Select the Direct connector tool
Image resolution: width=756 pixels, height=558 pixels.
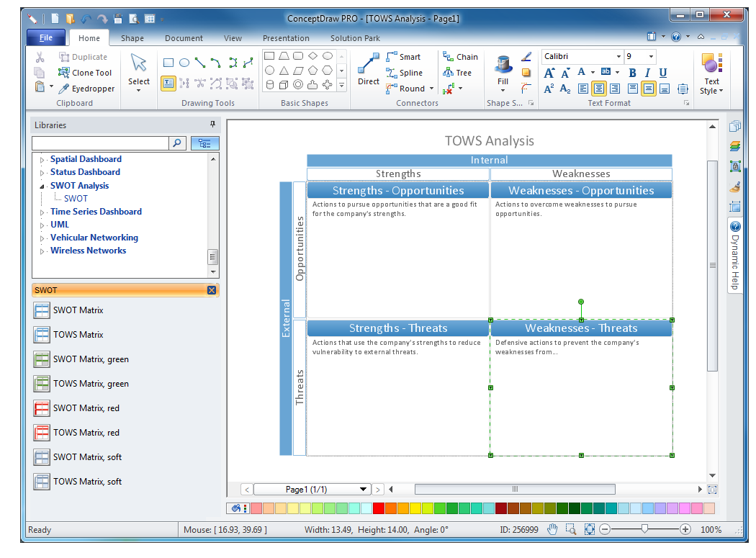tap(368, 71)
